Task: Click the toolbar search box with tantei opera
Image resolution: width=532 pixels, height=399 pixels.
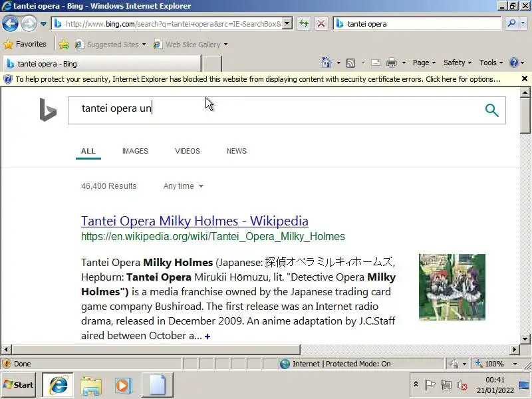Action: pos(418,24)
